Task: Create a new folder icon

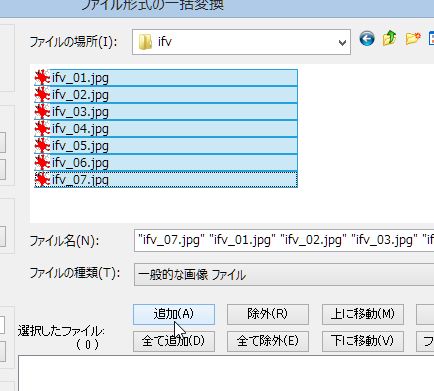Action: coord(413,38)
